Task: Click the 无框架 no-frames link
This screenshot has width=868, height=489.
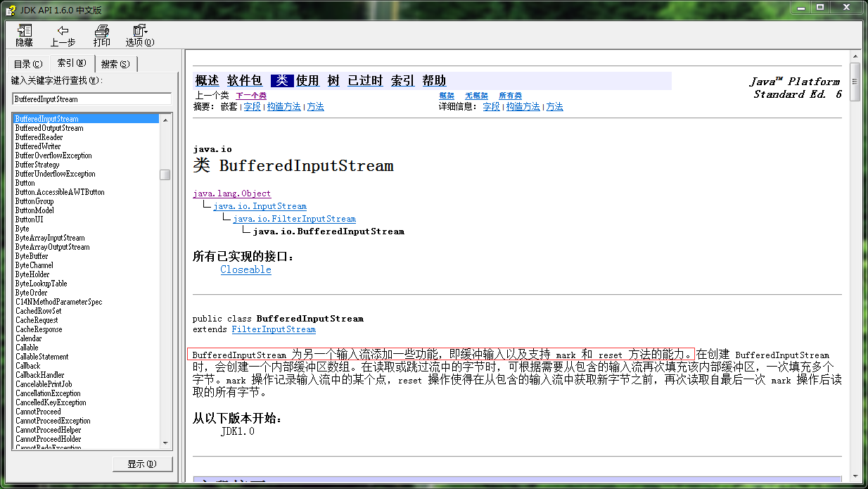Action: (x=476, y=96)
